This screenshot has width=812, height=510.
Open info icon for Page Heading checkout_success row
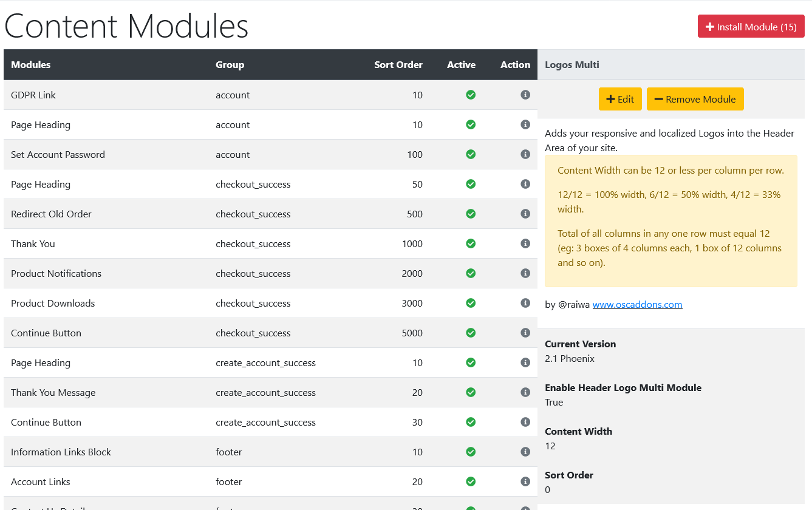click(x=525, y=184)
